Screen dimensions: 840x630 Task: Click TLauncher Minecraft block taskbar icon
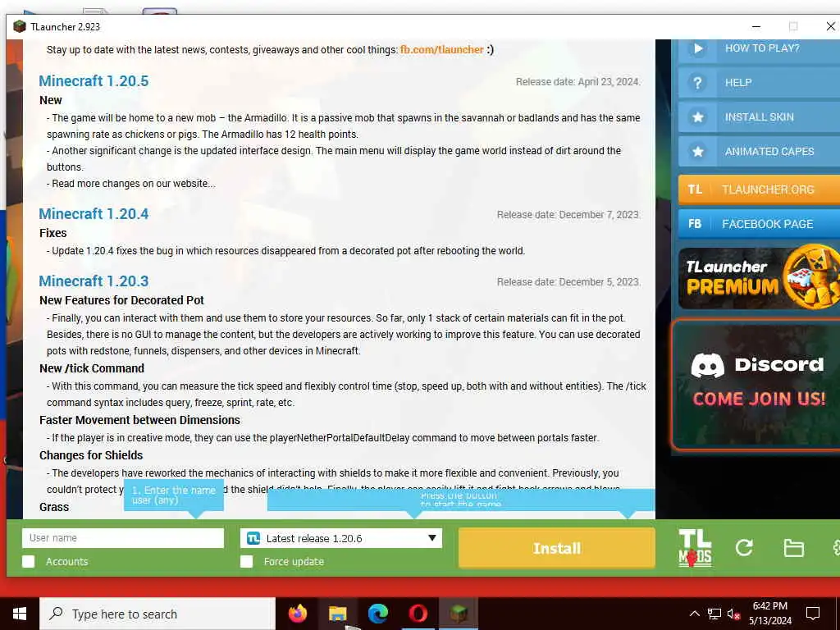point(458,614)
